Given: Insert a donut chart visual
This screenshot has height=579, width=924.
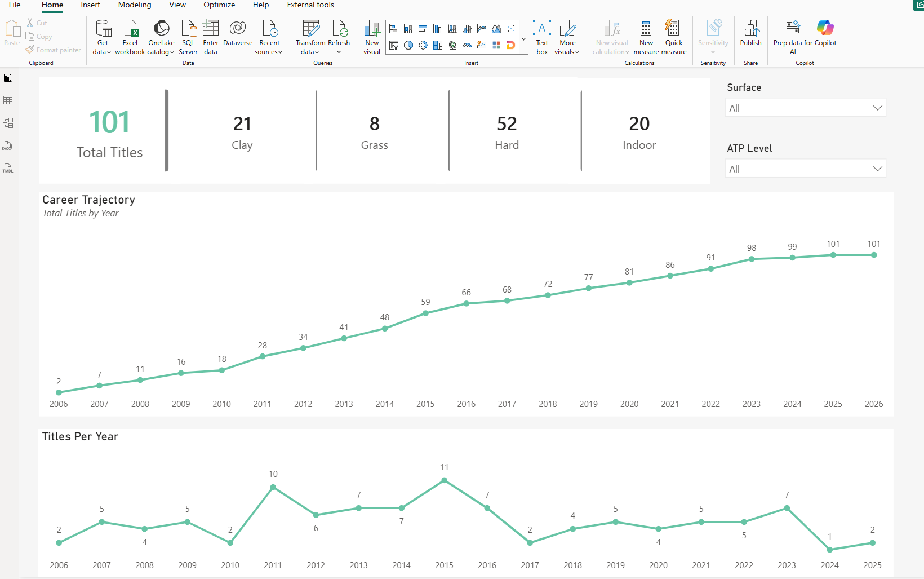Looking at the screenshot, I should 423,45.
